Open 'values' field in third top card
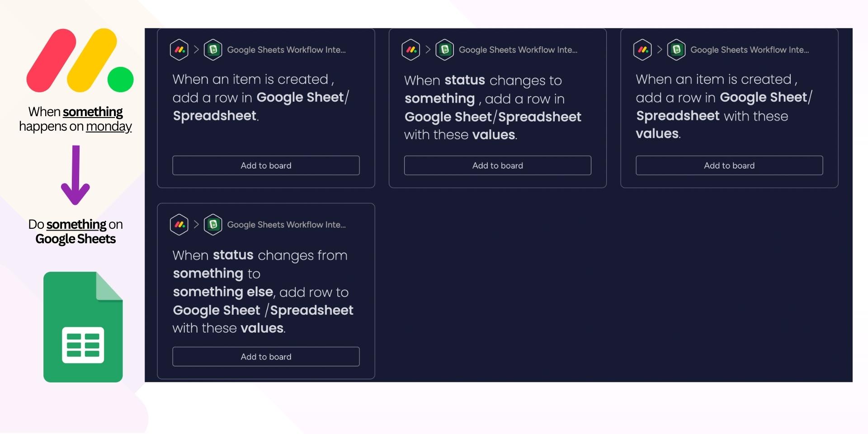This screenshot has height=434, width=868. point(657,133)
